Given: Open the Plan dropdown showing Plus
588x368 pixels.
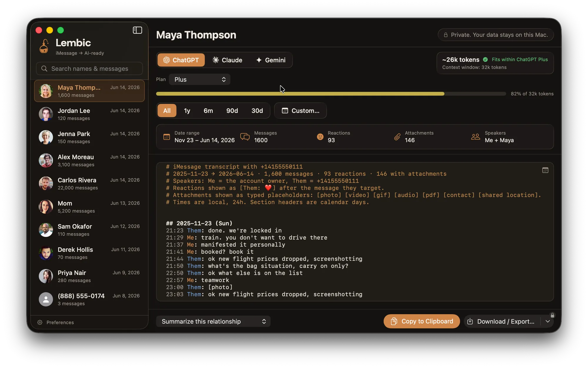Looking at the screenshot, I should (x=200, y=79).
